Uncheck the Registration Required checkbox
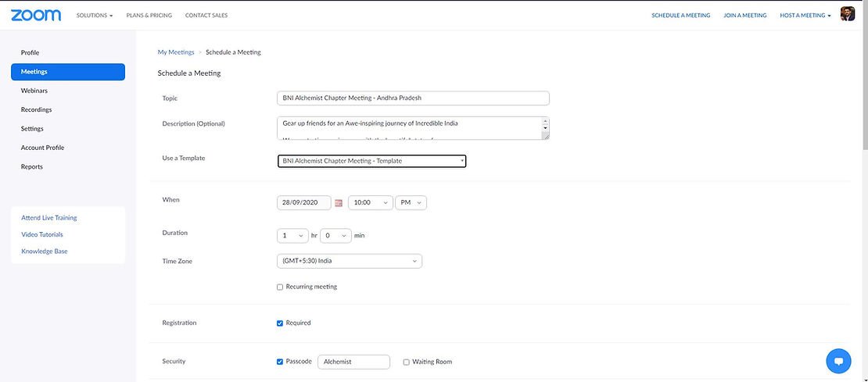868x382 pixels. tap(280, 323)
